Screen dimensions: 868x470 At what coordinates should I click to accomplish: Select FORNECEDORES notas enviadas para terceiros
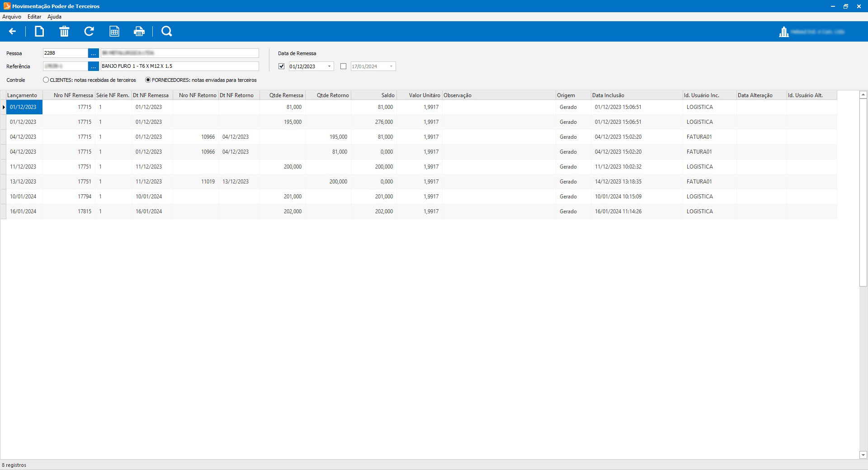201,80
